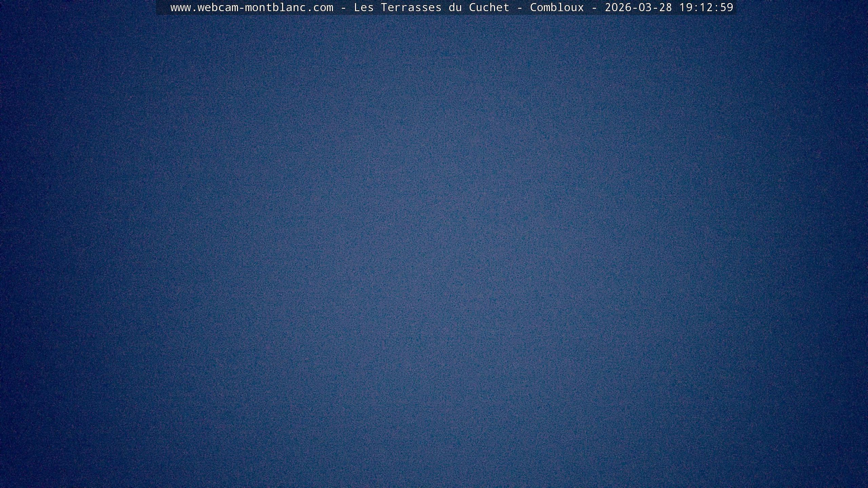The width and height of the screenshot is (868, 488).
Task: Click the dash after the website URL
Action: click(x=343, y=7)
